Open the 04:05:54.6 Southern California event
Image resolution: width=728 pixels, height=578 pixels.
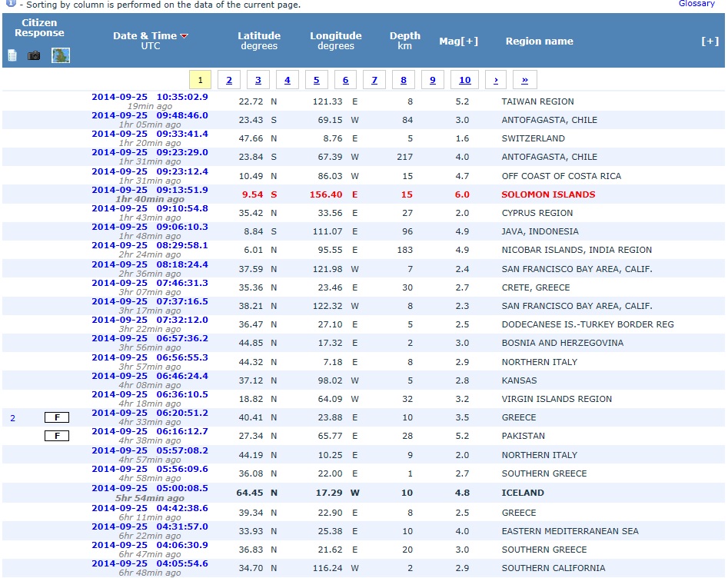[x=149, y=563]
